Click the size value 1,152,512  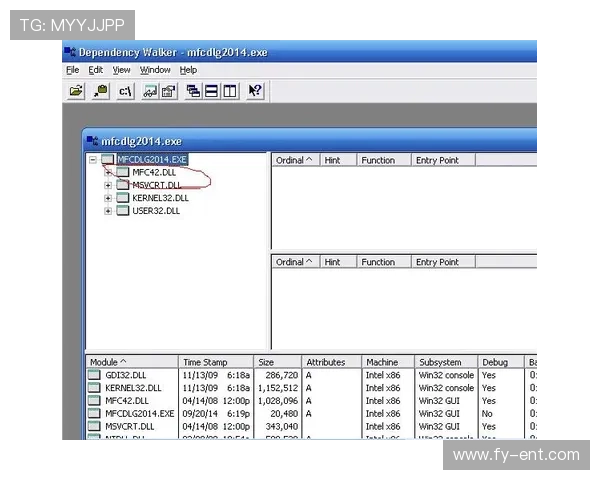[x=278, y=388]
